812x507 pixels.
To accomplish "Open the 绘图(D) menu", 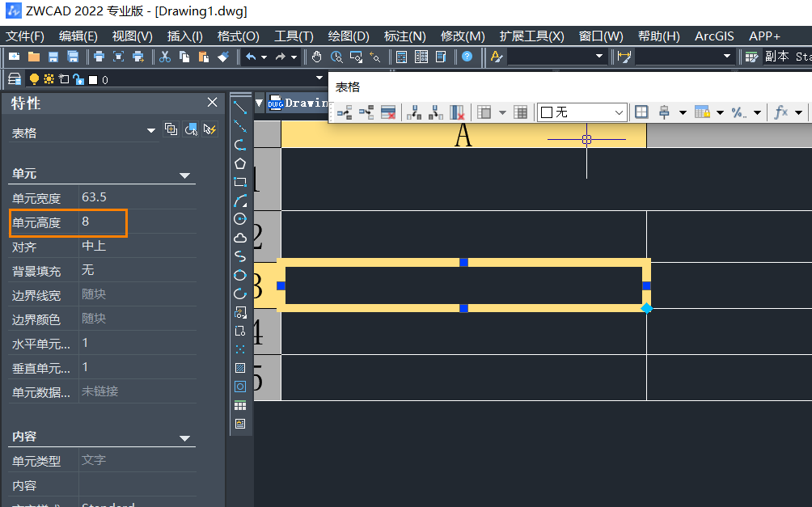I will (x=349, y=36).
